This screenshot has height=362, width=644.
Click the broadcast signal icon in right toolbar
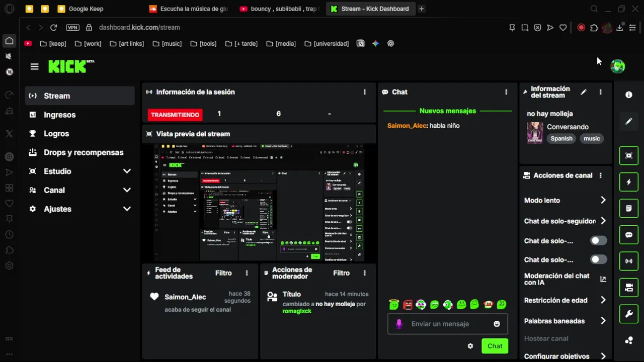[629, 261]
